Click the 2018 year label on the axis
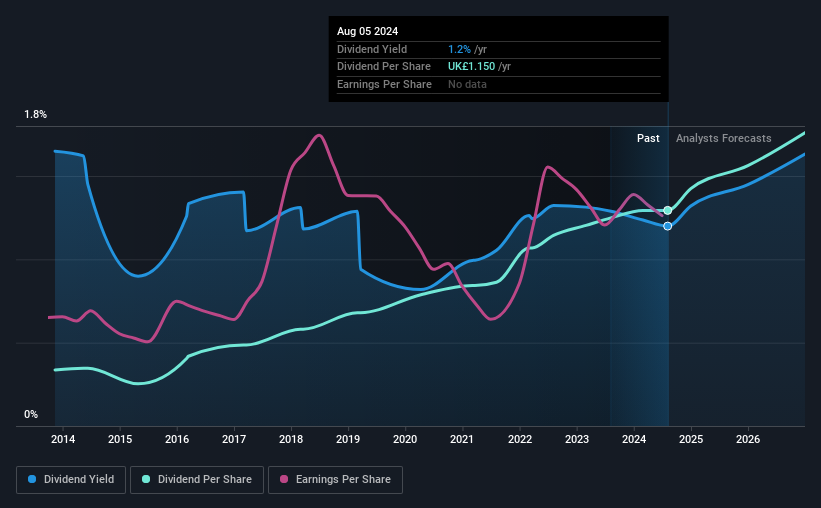This screenshot has width=821, height=508. (291, 439)
